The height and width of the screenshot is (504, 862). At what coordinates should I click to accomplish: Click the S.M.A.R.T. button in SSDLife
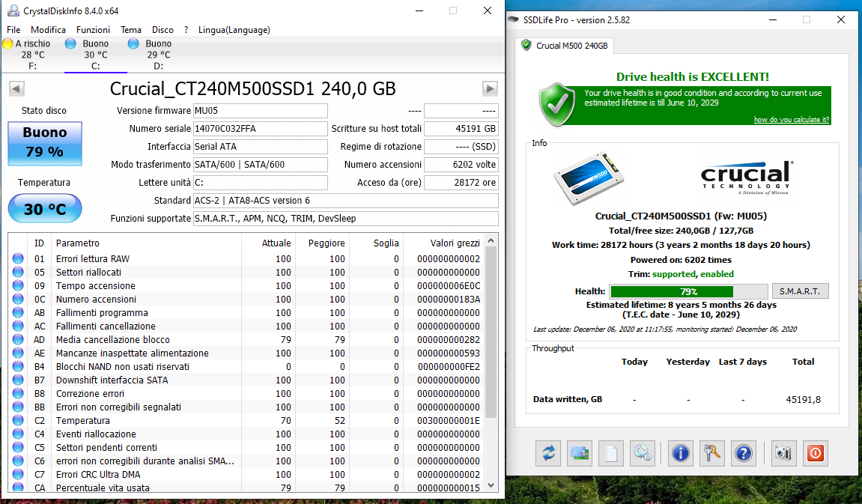tap(800, 291)
